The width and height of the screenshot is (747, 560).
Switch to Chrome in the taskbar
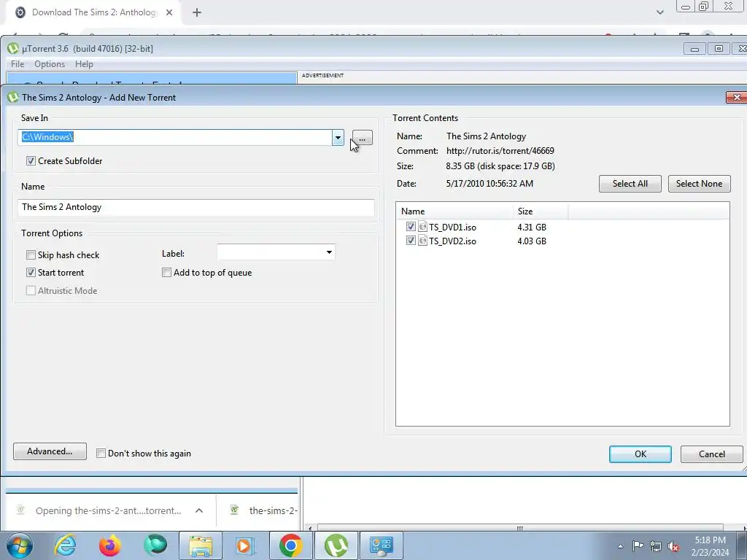coord(290,545)
